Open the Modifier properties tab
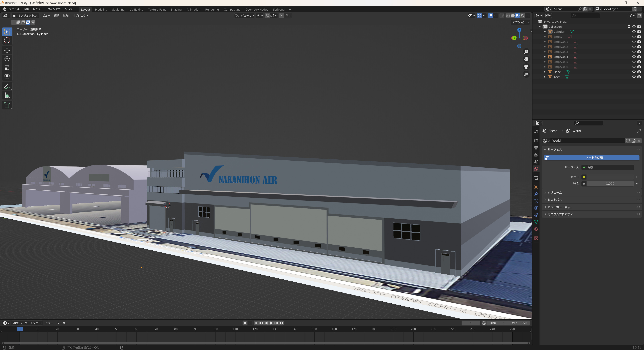 tap(536, 194)
